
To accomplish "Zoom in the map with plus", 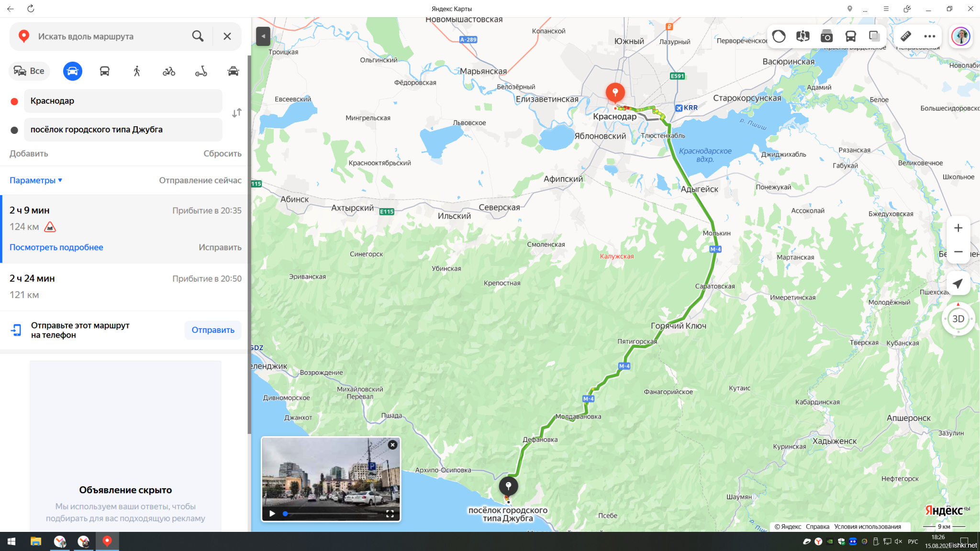I will pyautogui.click(x=958, y=228).
